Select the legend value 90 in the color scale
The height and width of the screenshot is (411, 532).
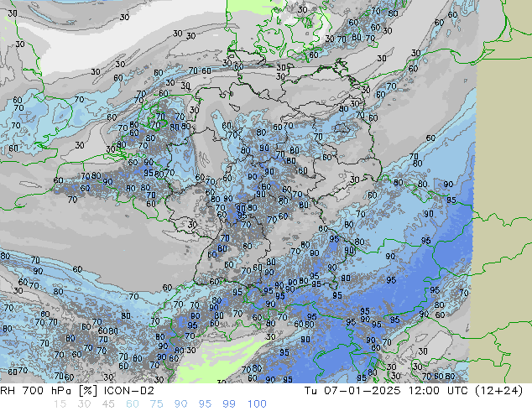point(180,404)
